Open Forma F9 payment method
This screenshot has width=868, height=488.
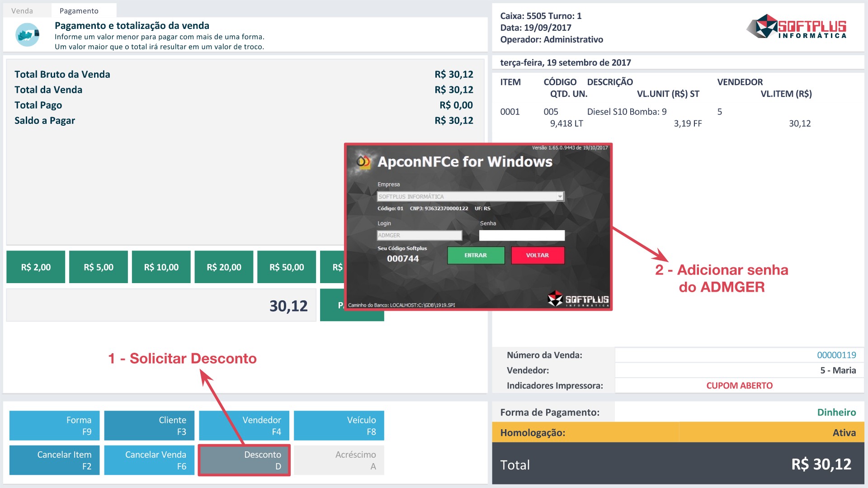click(x=54, y=426)
